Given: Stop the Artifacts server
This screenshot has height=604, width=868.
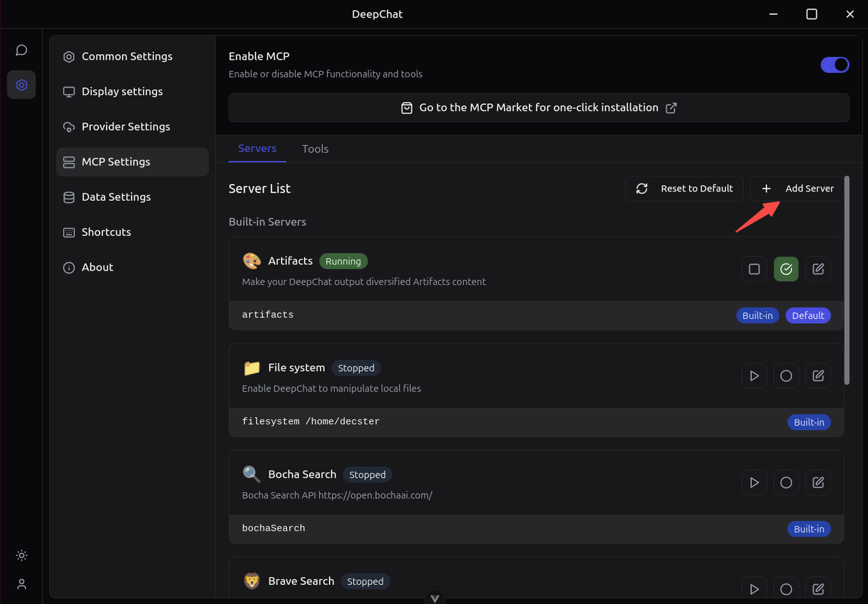Looking at the screenshot, I should 754,269.
